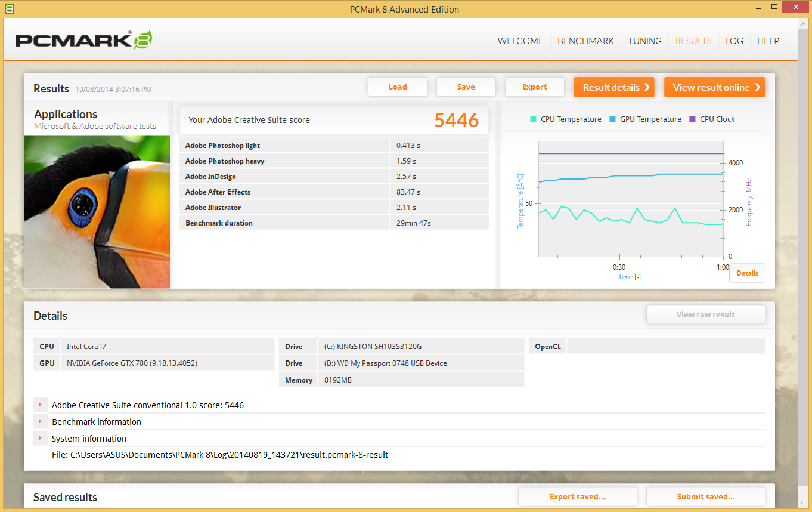The width and height of the screenshot is (812, 512).
Task: Click the temperature chart area
Action: point(631,199)
